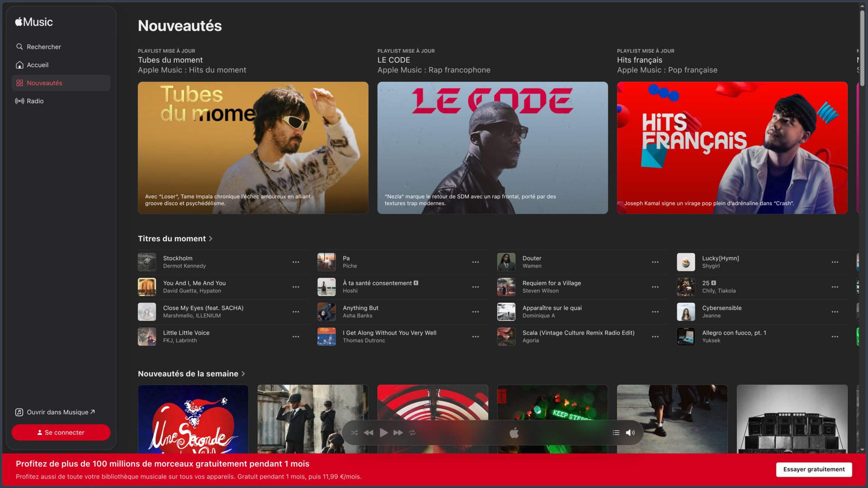868x488 pixels.
Task: Toggle repeat mode in player
Action: (413, 433)
